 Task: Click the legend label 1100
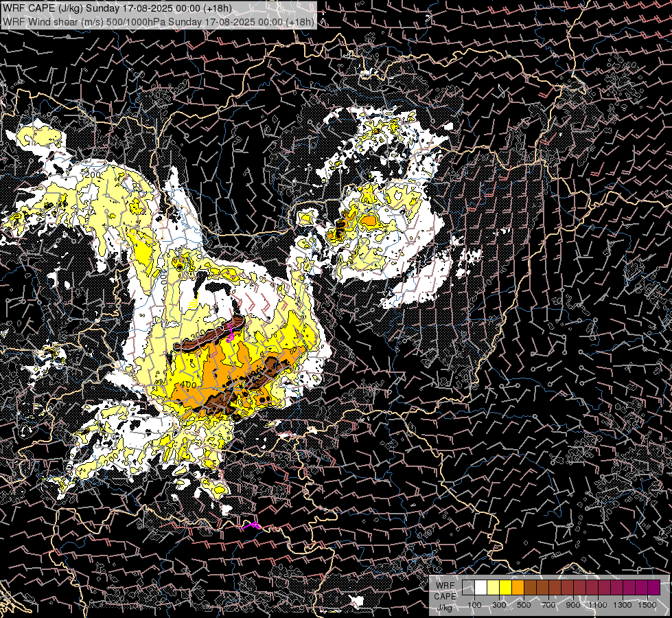[597, 605]
